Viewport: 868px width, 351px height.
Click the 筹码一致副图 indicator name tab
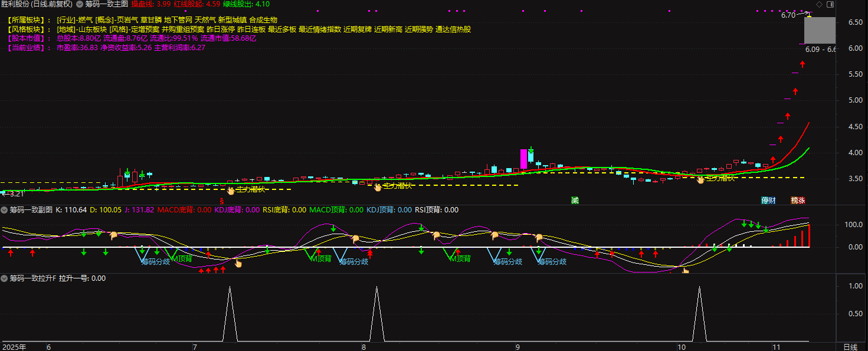(x=31, y=209)
